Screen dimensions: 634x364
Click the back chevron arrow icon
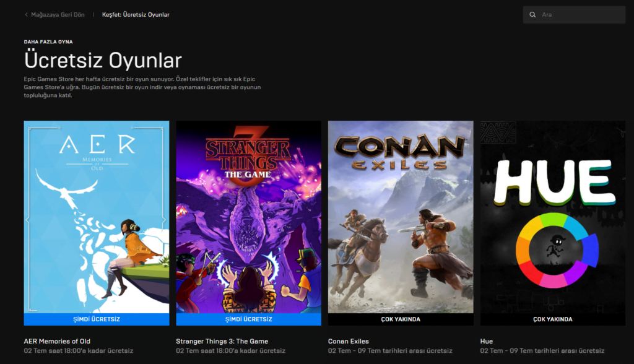[26, 14]
